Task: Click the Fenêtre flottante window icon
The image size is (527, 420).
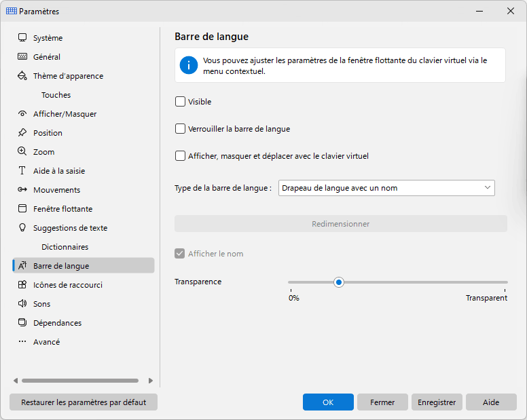Action: tap(22, 208)
